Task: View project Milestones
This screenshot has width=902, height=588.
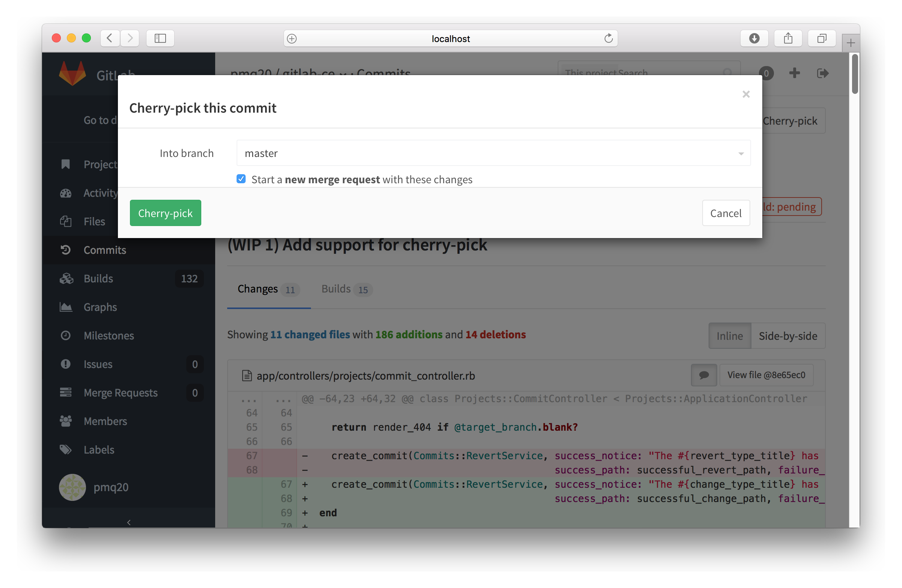Action: 109,335
